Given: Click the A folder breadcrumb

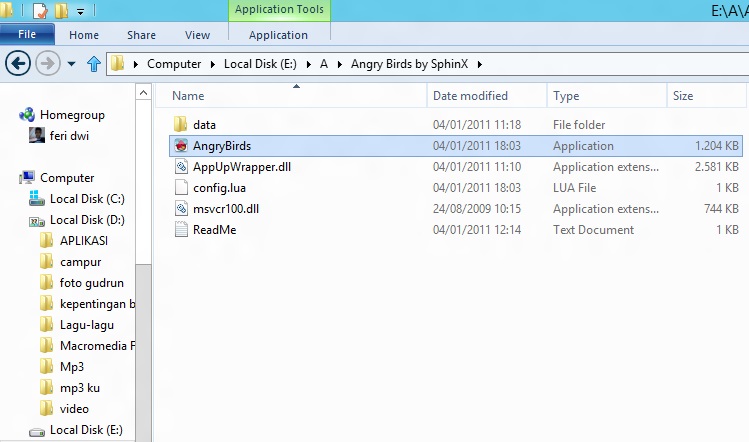Looking at the screenshot, I should (x=324, y=64).
